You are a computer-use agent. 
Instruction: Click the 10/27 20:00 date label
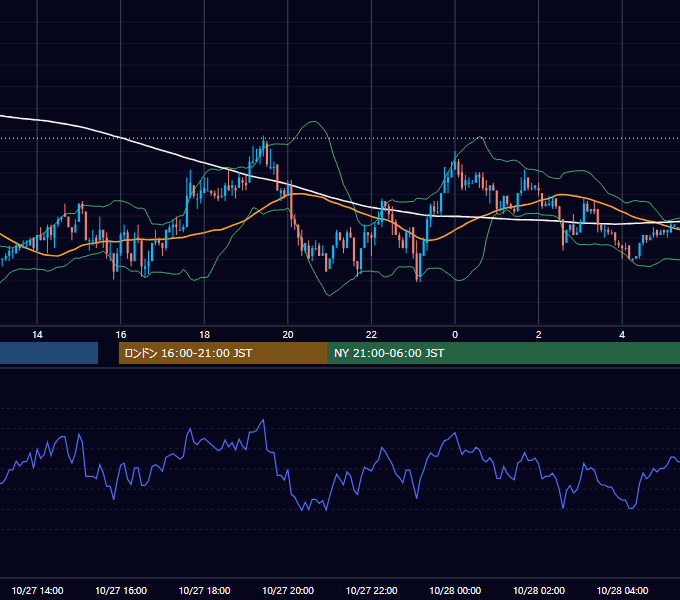click(x=288, y=590)
